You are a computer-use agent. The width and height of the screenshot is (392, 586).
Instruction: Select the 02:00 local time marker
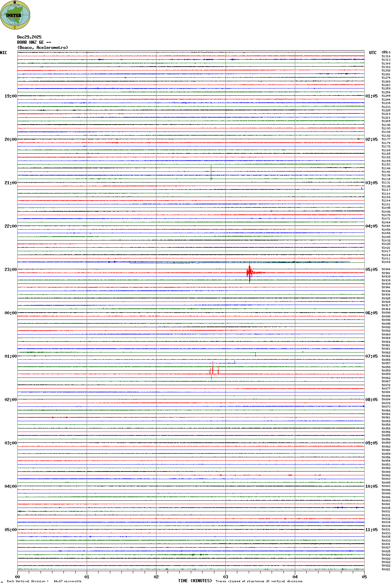pos(10,400)
